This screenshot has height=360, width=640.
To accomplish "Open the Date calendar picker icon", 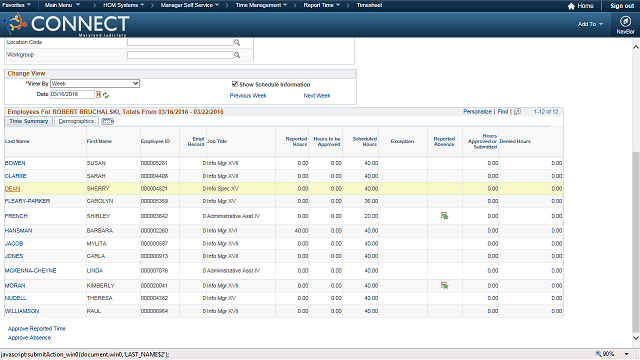I will tap(98, 95).
